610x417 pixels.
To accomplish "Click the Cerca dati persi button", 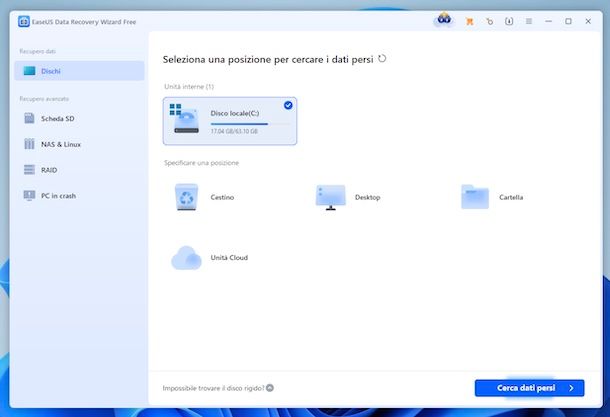I will click(x=529, y=388).
